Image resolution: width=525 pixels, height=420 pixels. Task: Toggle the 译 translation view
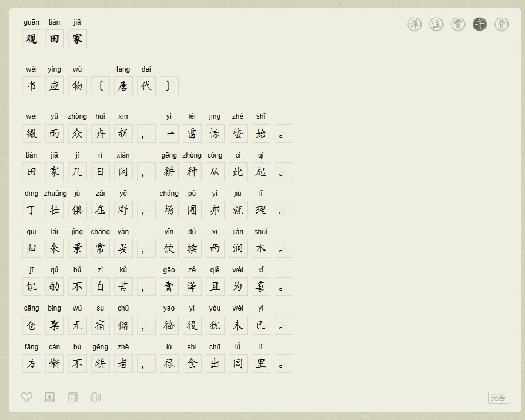point(414,24)
